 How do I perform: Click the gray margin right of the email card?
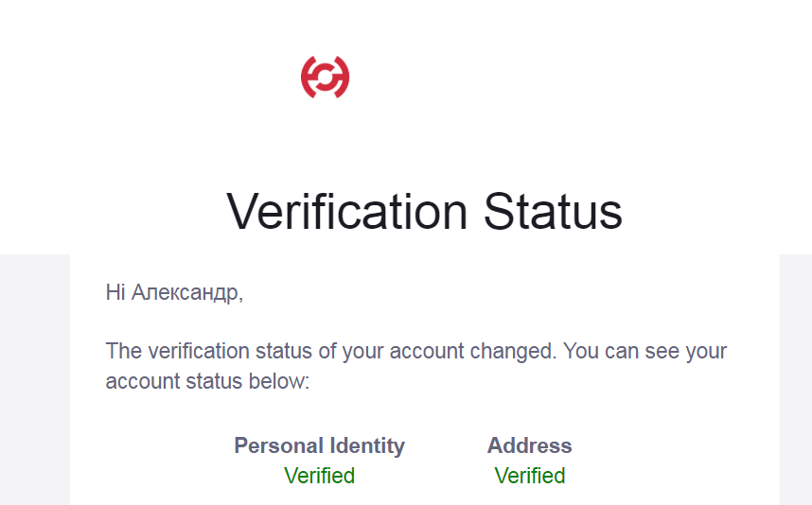[x=796, y=379]
